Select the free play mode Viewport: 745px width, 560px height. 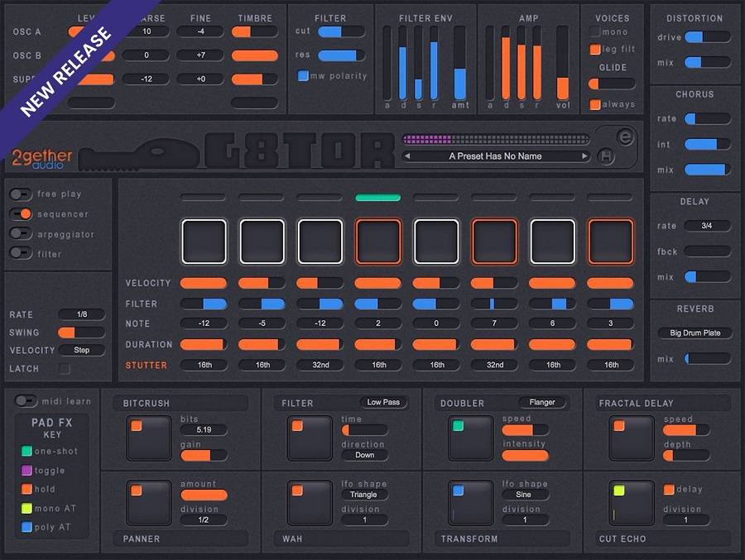click(x=22, y=194)
